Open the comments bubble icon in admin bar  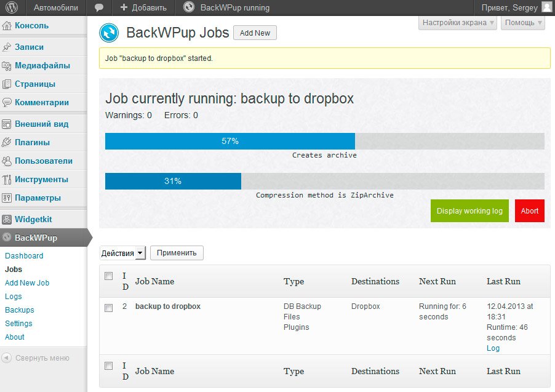(x=98, y=8)
